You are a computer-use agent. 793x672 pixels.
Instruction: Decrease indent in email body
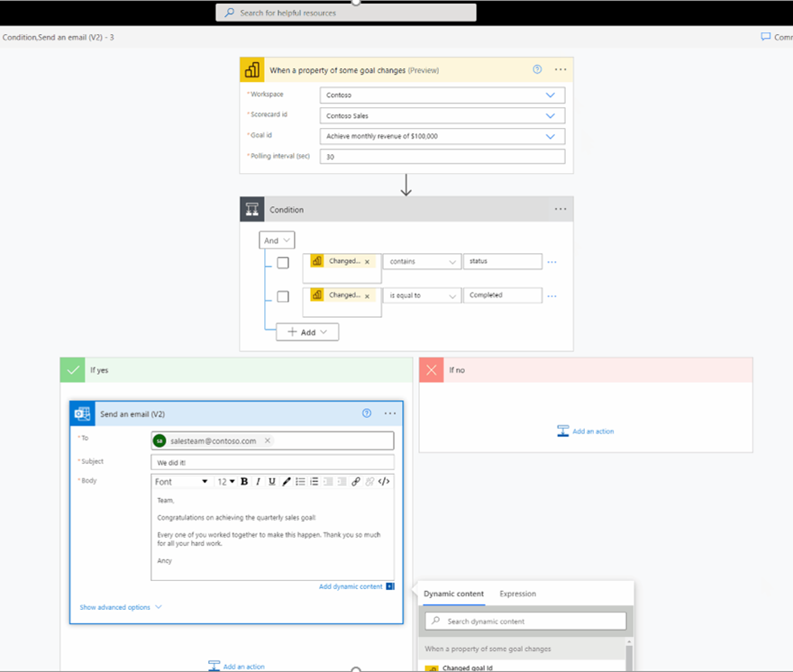coord(328,481)
